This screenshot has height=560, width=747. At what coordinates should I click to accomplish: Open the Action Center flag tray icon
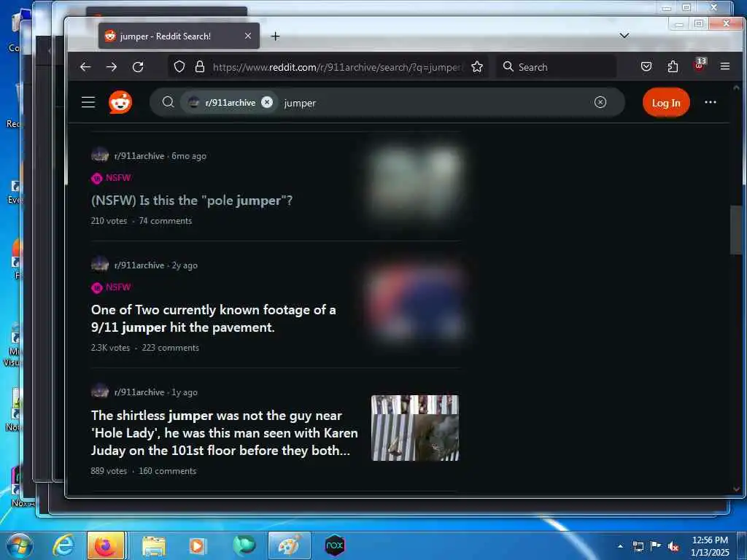656,546
